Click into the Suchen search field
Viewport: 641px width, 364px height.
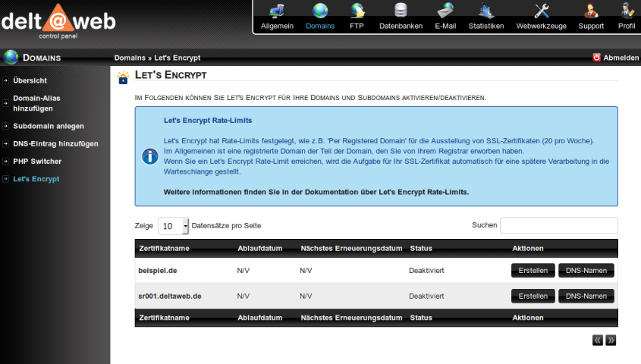pyautogui.click(x=558, y=225)
